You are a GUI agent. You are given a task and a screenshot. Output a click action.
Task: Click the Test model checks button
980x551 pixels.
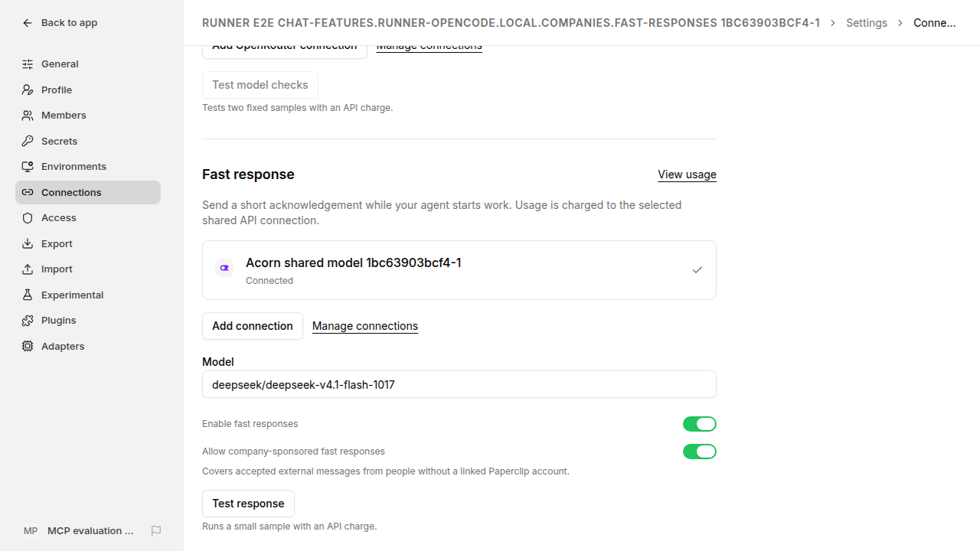260,85
